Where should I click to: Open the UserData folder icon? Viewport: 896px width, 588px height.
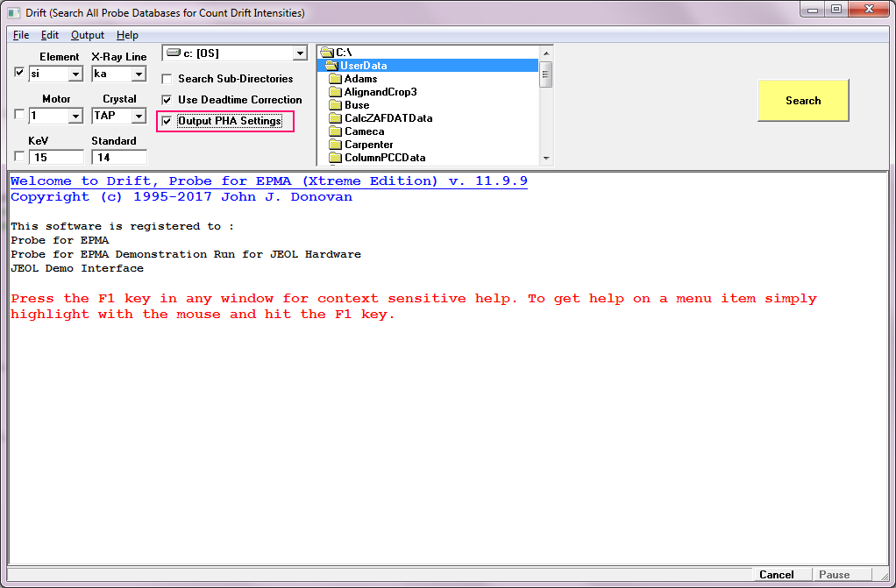331,66
